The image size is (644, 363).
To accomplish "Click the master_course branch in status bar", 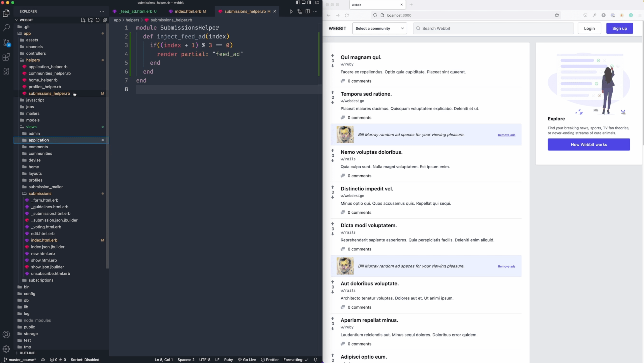I will pyautogui.click(x=20, y=359).
